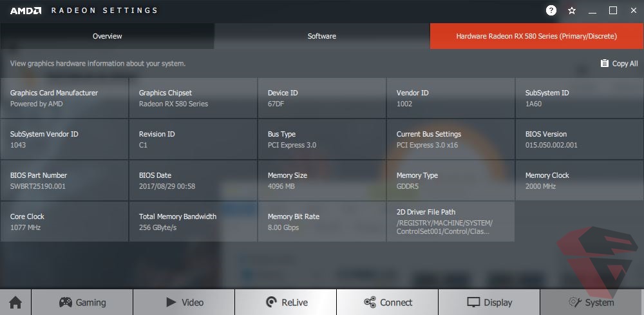Select the Memory Type GDDR5 tile

point(451,180)
